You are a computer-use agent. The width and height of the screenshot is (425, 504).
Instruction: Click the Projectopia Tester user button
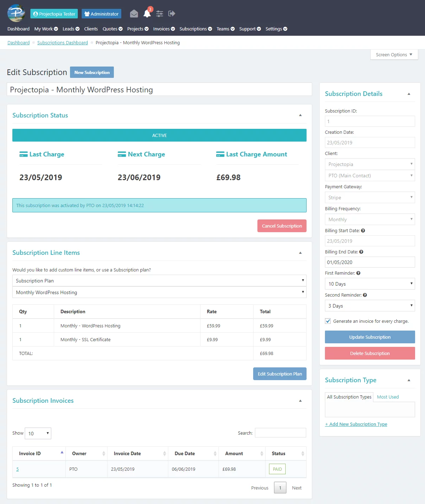(x=54, y=14)
